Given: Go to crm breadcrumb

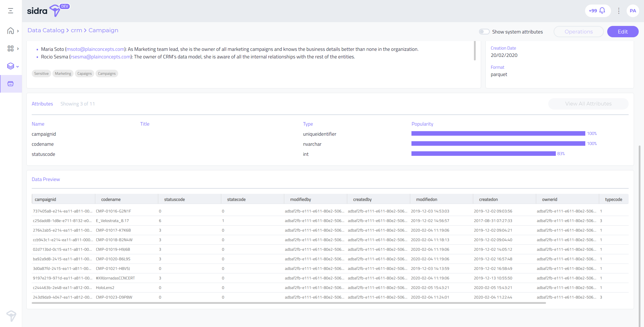Looking at the screenshot, I should 76,30.
